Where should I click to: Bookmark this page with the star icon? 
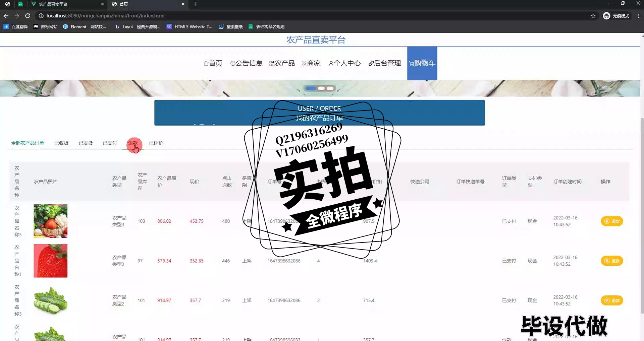click(x=593, y=16)
